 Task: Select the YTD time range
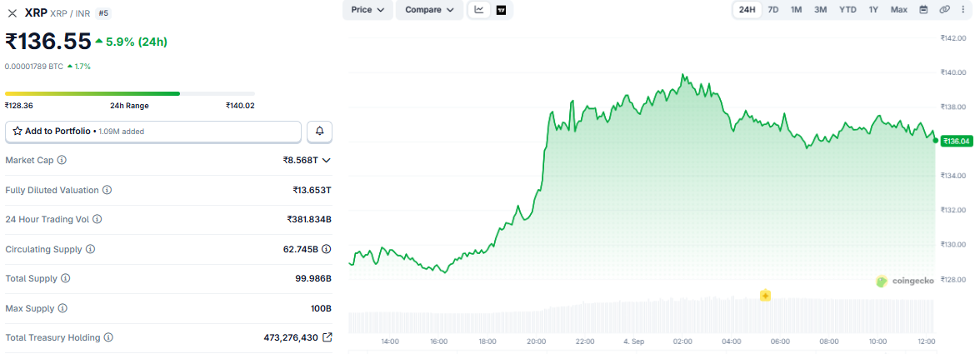coord(847,9)
